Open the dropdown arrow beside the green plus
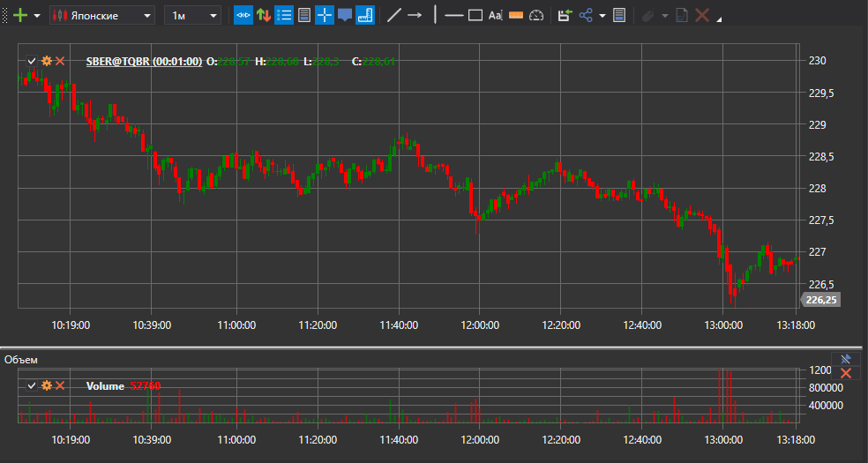Image resolution: width=868 pixels, height=463 pixels. tap(37, 16)
